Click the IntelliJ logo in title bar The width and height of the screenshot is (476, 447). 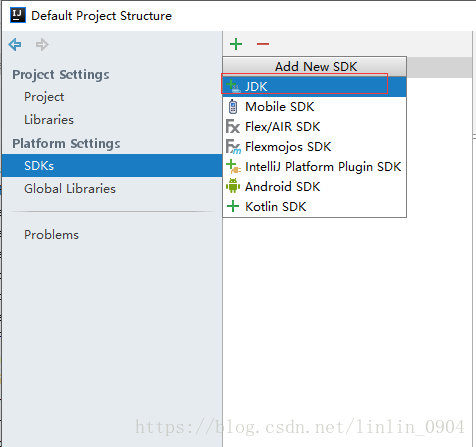pyautogui.click(x=18, y=15)
